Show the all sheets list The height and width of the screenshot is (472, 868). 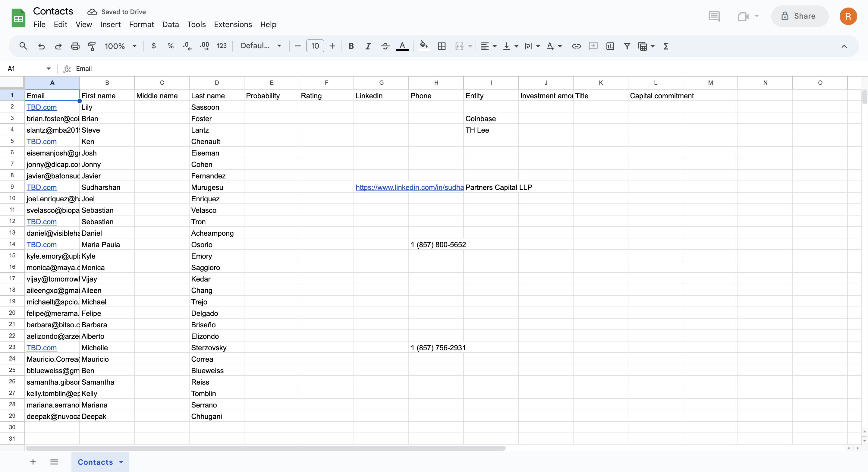(x=54, y=462)
